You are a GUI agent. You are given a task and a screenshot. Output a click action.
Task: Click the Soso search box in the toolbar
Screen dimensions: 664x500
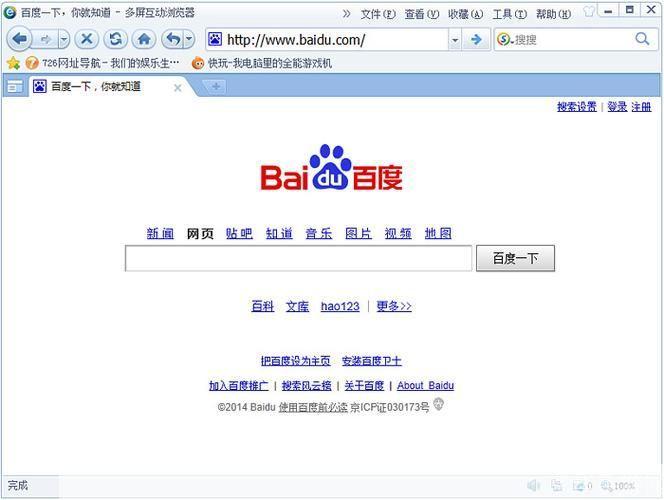point(574,40)
